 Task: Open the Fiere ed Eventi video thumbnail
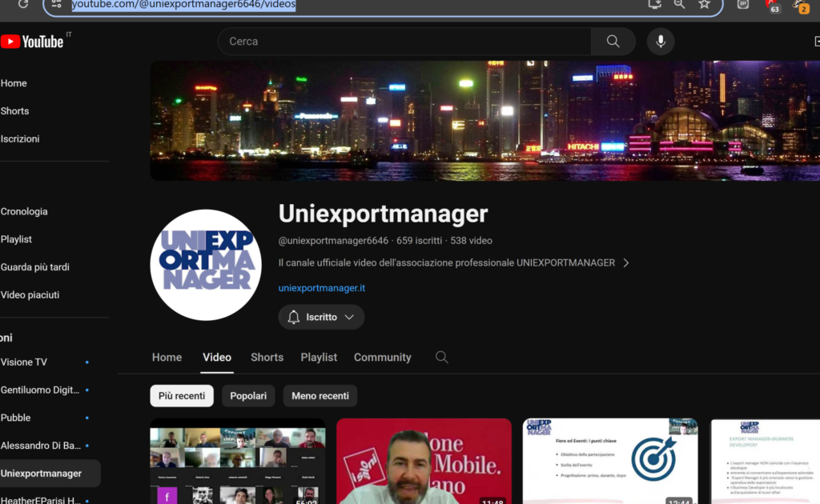[609, 461]
